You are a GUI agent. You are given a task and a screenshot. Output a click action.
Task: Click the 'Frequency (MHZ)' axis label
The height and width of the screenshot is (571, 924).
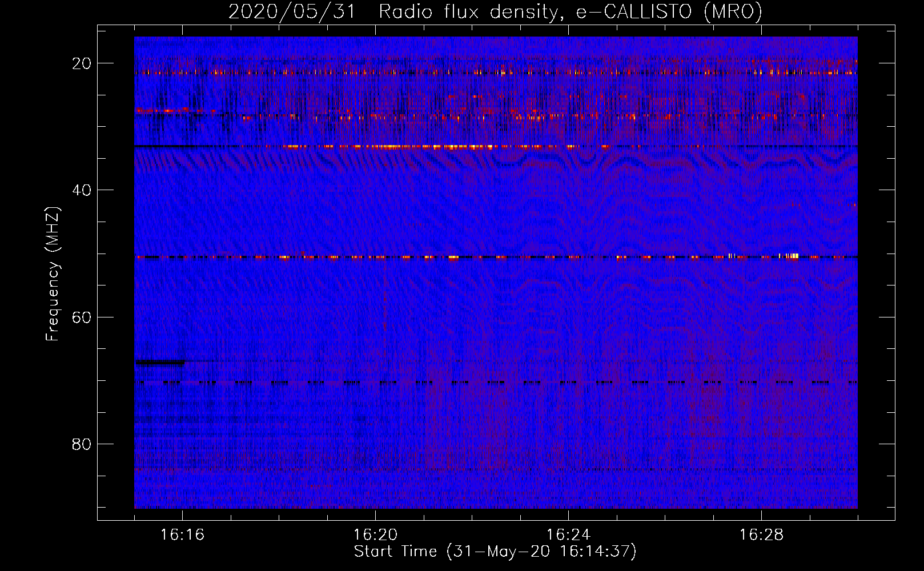(x=53, y=274)
